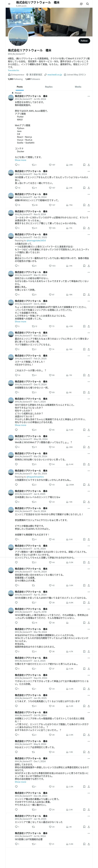Bookmark the Mar 31, 2024 post
This screenshot has width=98, height=868.
84,295
